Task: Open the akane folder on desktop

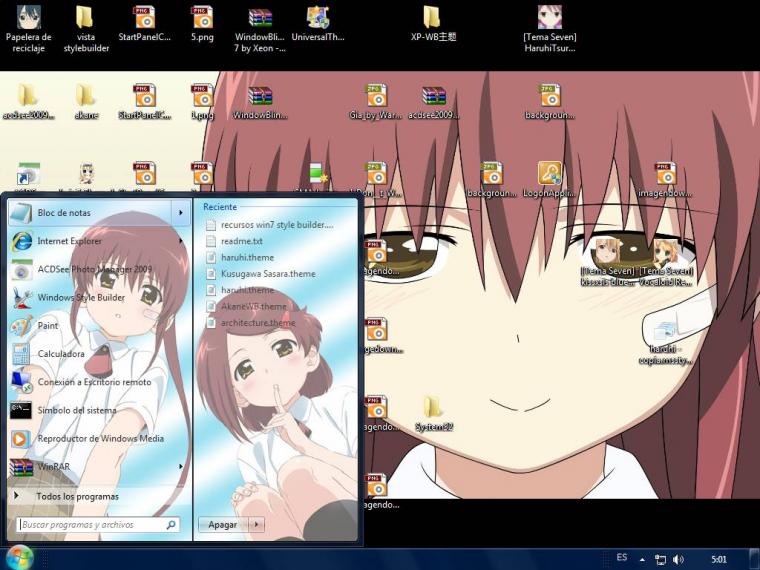Action: point(86,101)
